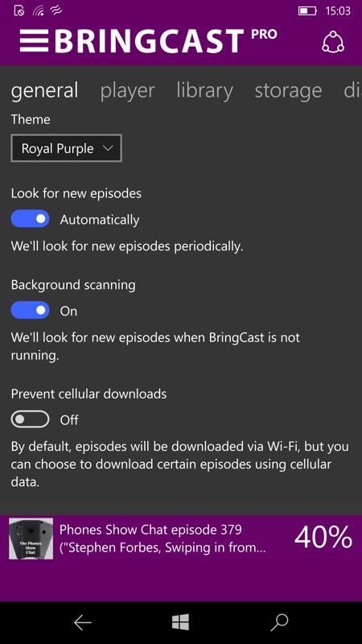The width and height of the screenshot is (362, 644).
Task: Switch to the player tab
Action: pos(128,90)
